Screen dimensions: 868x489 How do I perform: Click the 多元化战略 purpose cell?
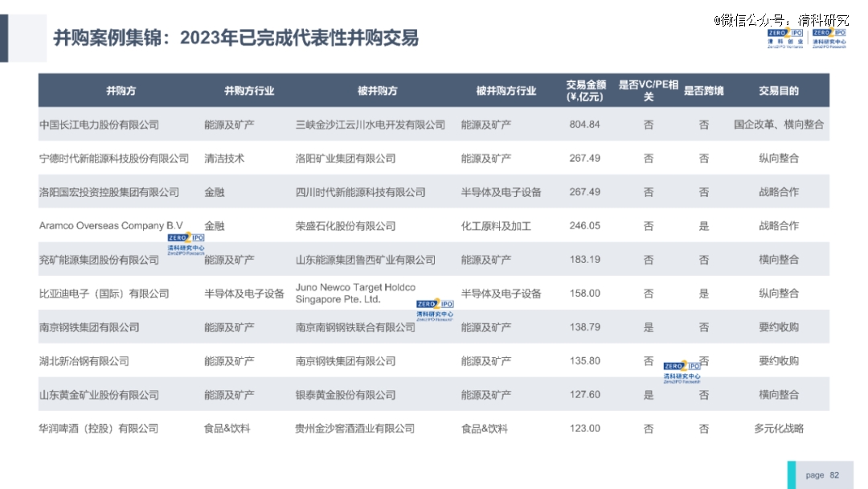pyautogui.click(x=779, y=429)
